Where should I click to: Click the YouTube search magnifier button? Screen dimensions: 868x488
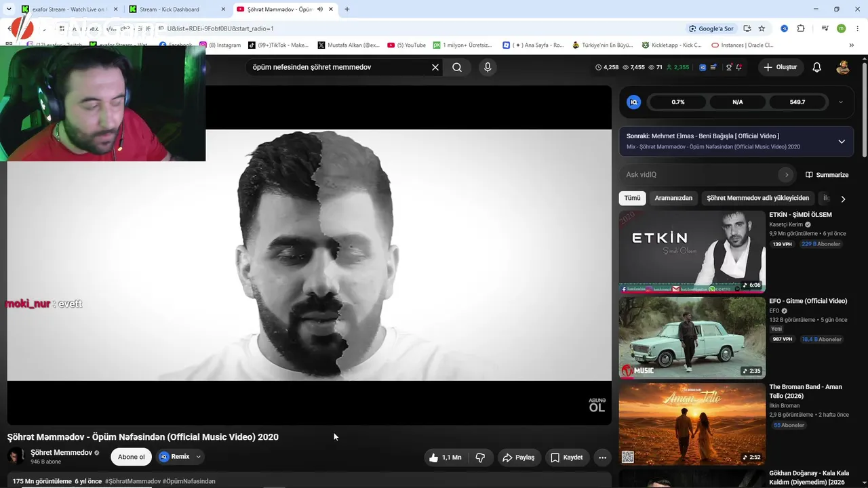click(457, 67)
